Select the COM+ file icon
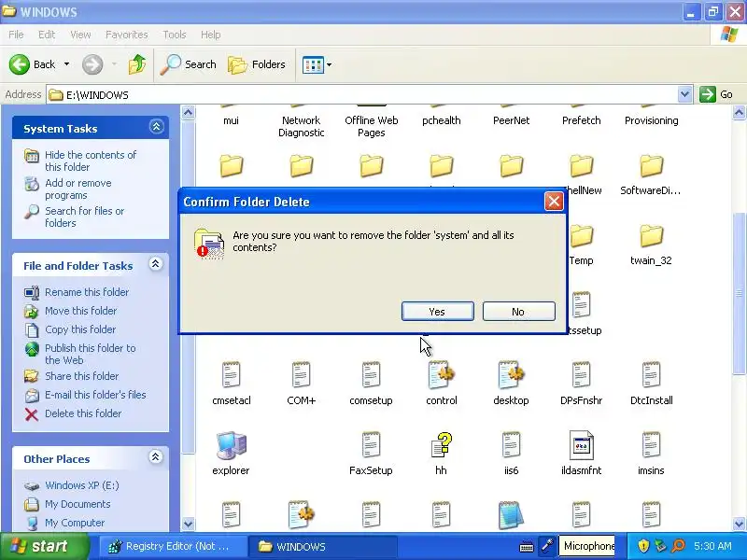The width and height of the screenshot is (747, 560). click(301, 375)
